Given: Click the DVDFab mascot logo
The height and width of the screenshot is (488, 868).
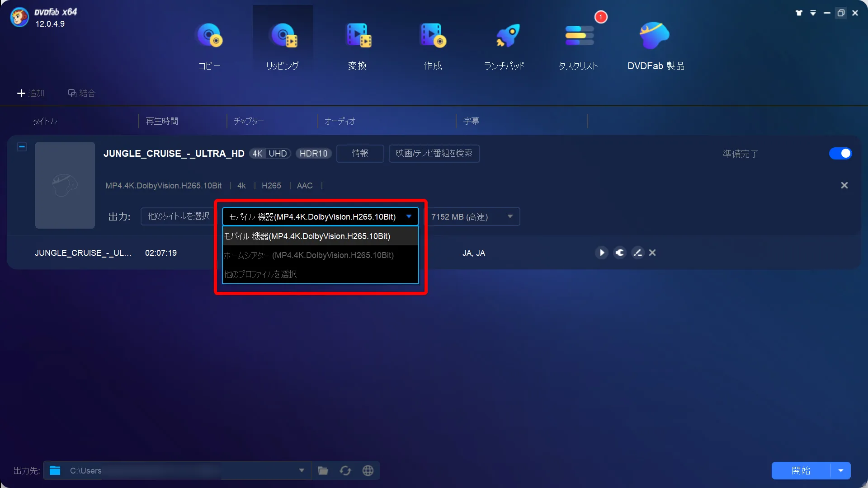Looking at the screenshot, I should pos(19,18).
